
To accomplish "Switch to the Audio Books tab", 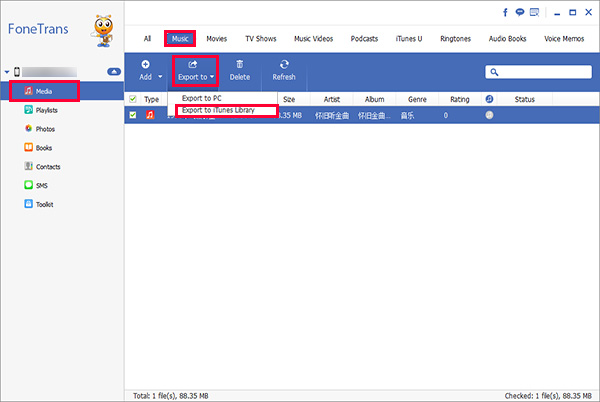I will [x=507, y=39].
